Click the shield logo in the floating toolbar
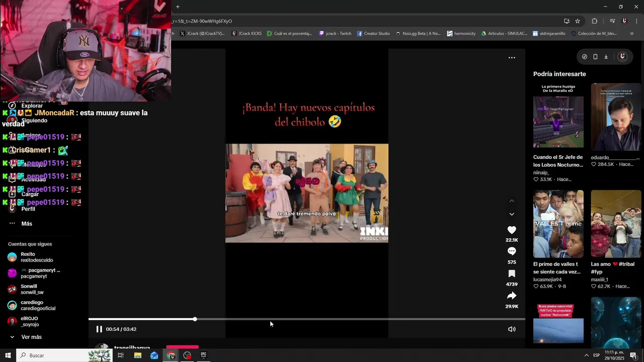 (x=622, y=57)
